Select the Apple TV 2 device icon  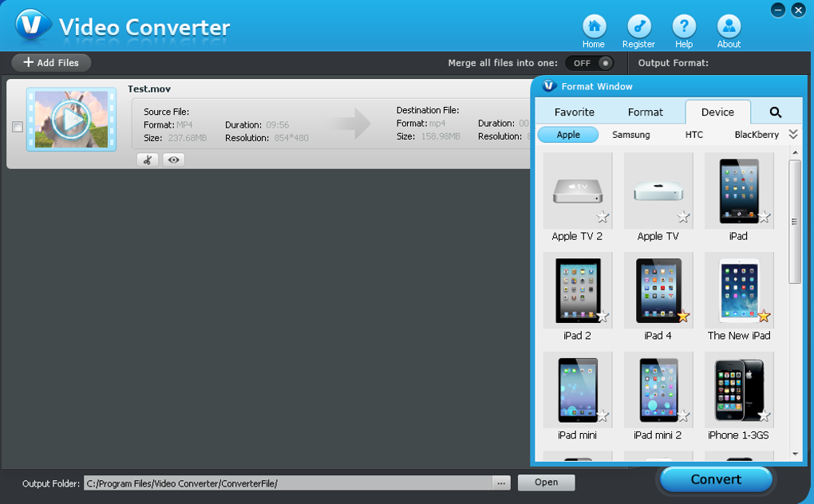[577, 191]
